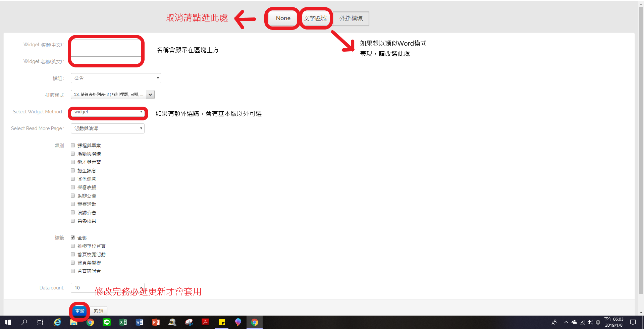
Task: Switch to the 文字區域 tab
Action: pyautogui.click(x=315, y=18)
